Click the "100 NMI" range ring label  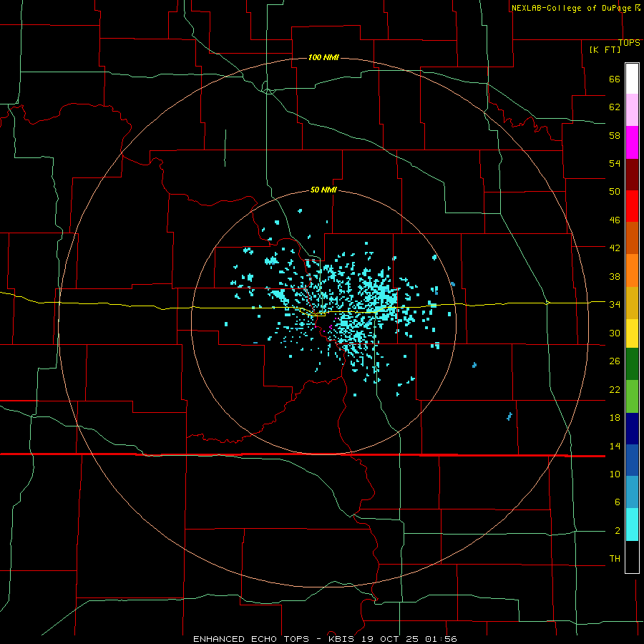323,57
